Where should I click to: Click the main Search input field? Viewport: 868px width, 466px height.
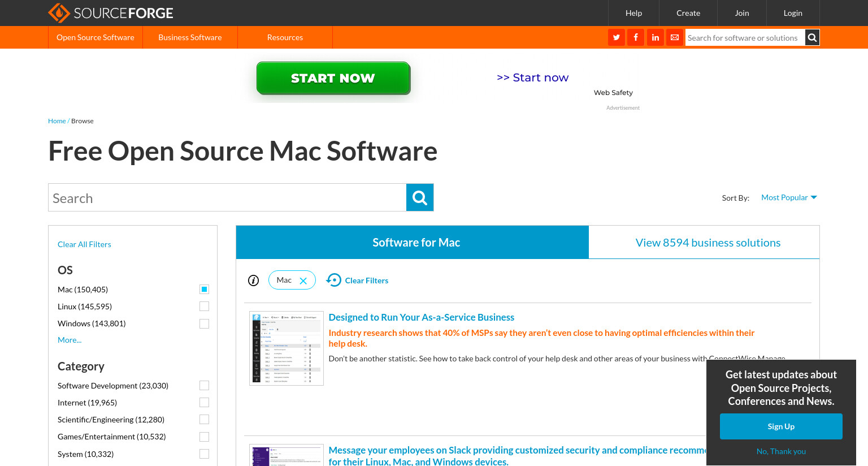click(x=227, y=197)
